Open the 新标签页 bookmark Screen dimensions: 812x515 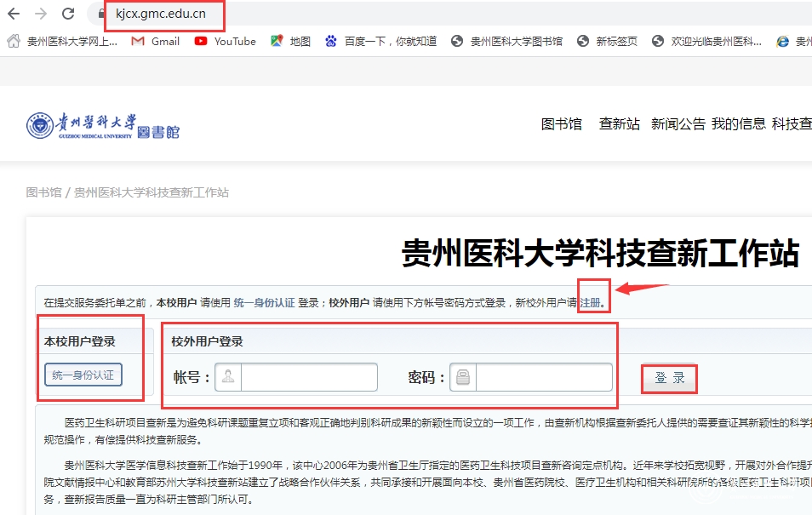tap(607, 41)
